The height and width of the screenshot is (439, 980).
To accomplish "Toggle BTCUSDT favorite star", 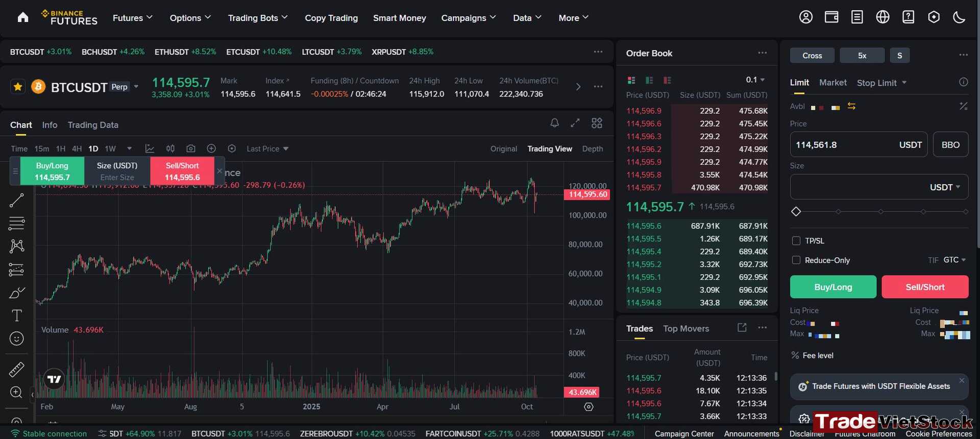I will point(18,87).
